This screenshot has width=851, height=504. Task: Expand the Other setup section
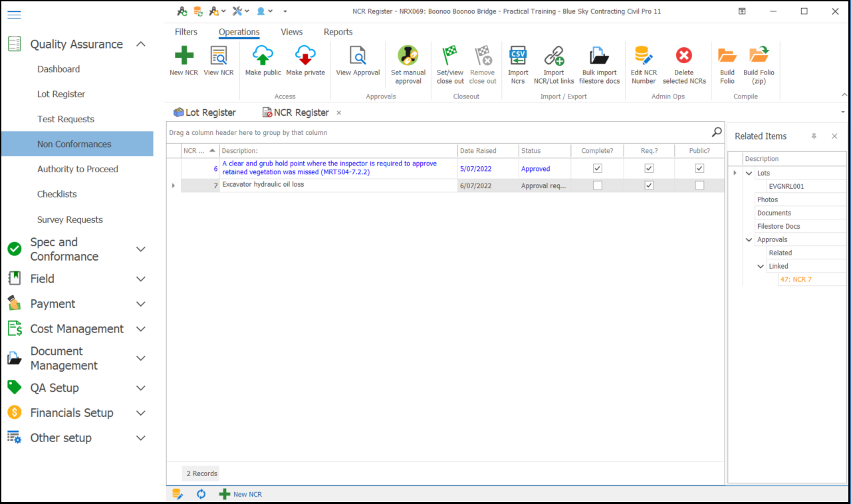click(x=140, y=438)
